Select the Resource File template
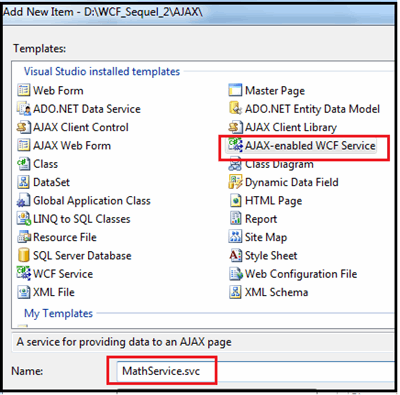 [x=57, y=237]
